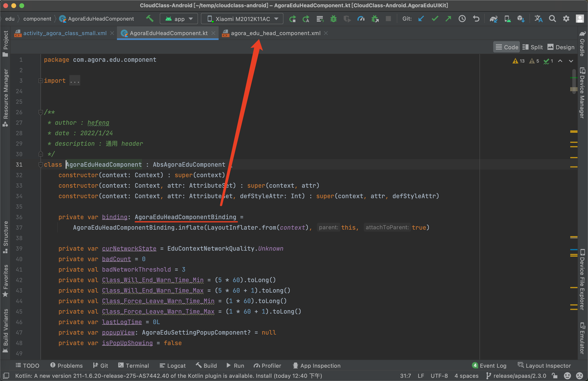
Task: Open the App Inspection tool window
Action: coord(316,365)
